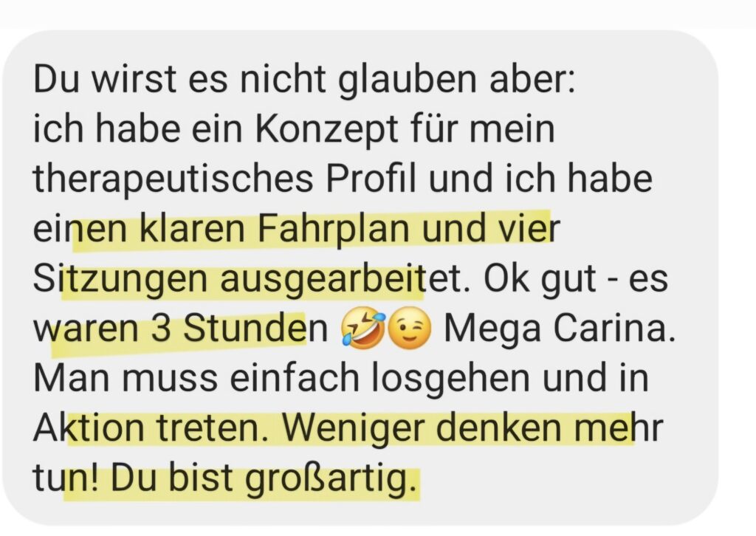Click the word 'glauben'
756x536 pixels.
(x=407, y=79)
